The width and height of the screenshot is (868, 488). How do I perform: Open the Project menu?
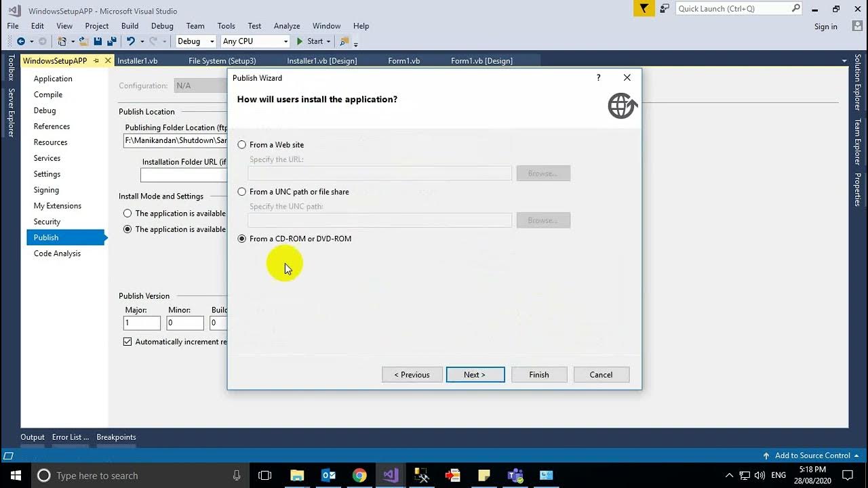coord(97,26)
